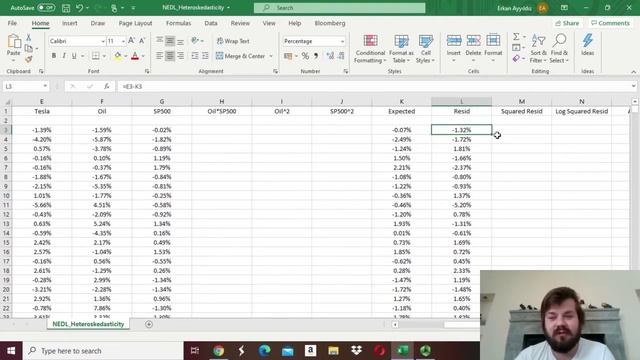Switch to the Bloomberg tab
The width and height of the screenshot is (640, 360).
pos(330,23)
